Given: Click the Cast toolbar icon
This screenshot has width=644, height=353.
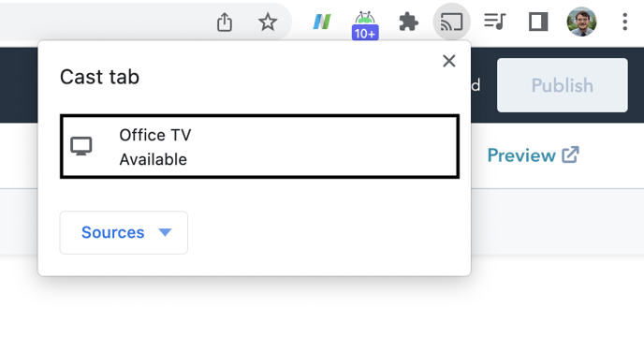Looking at the screenshot, I should (451, 22).
